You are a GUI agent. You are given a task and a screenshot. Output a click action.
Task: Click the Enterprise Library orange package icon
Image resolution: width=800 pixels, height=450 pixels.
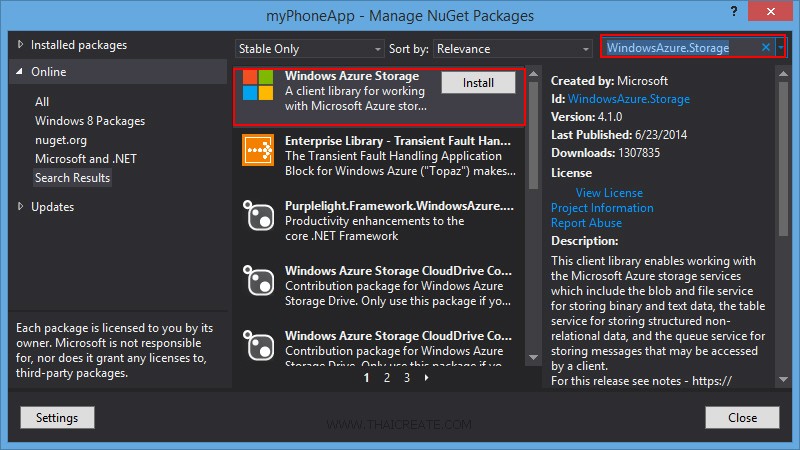click(258, 150)
